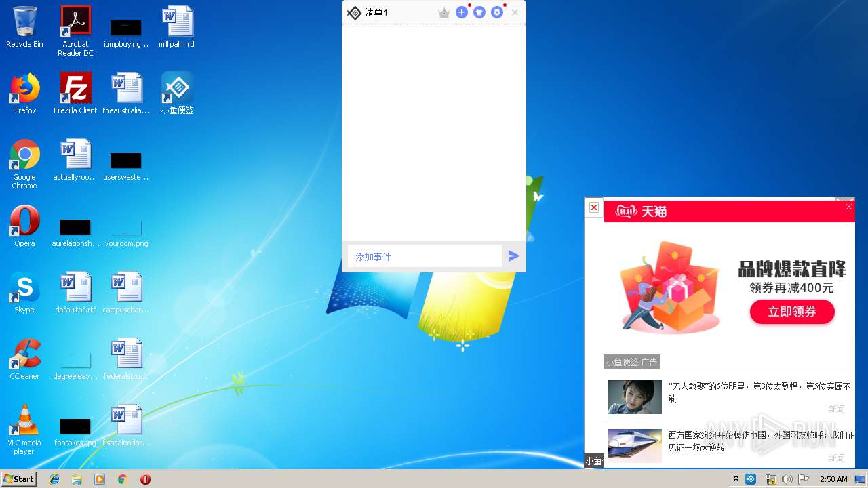Image resolution: width=868 pixels, height=488 pixels.
Task: Close the Tmall ad with the white X
Action: tap(848, 207)
